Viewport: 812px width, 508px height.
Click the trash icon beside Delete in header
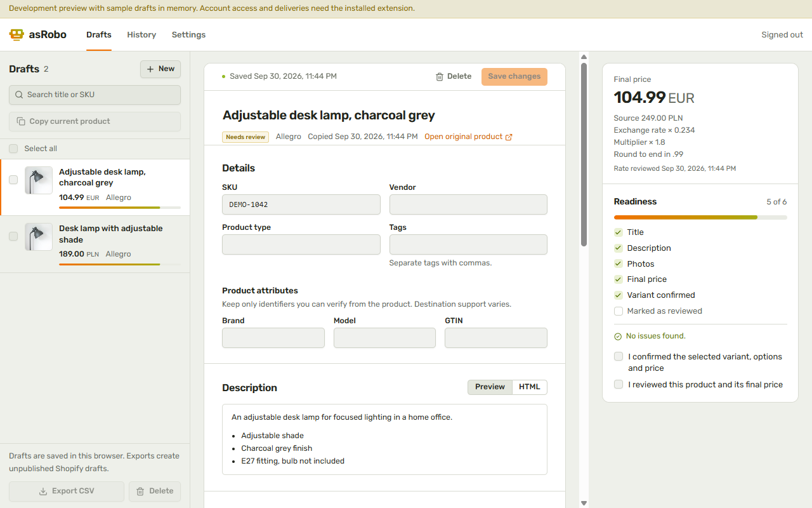click(x=440, y=77)
